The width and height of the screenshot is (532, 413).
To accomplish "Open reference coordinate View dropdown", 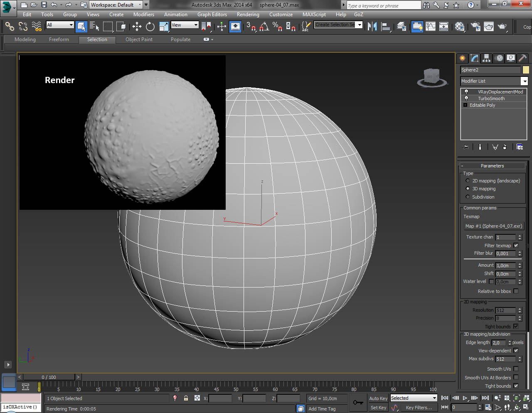I will [185, 25].
